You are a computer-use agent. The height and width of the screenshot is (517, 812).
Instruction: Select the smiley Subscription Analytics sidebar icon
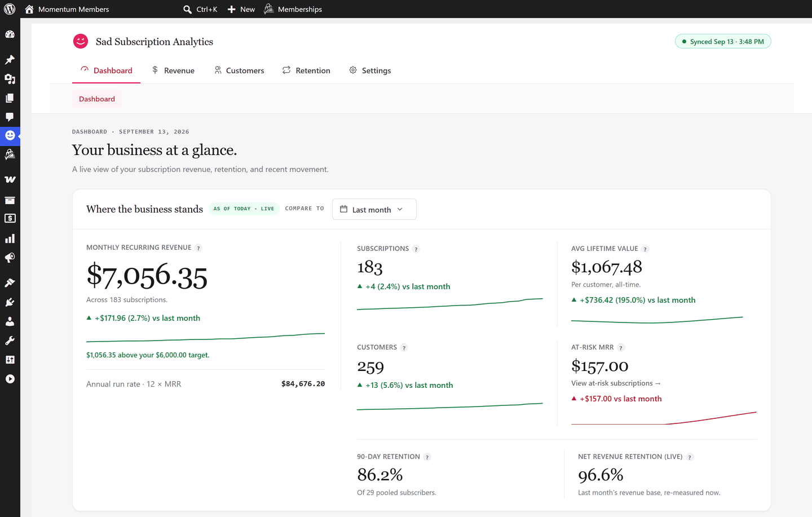tap(10, 135)
